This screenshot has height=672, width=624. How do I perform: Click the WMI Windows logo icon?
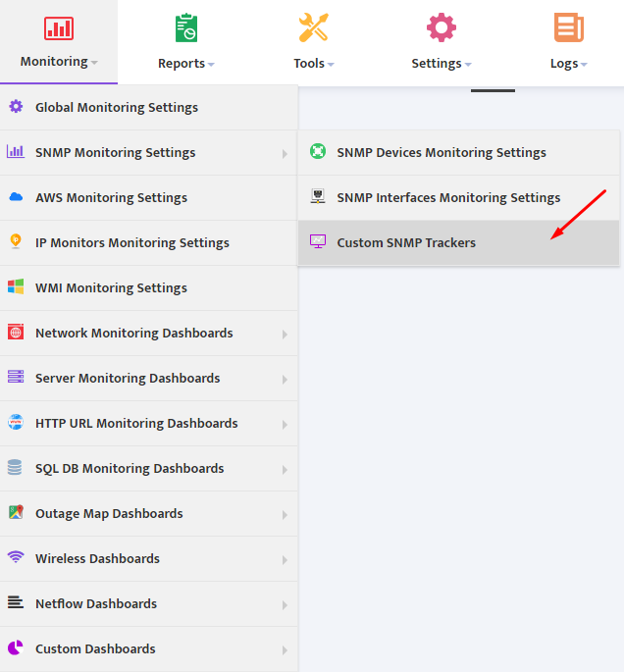(x=16, y=286)
